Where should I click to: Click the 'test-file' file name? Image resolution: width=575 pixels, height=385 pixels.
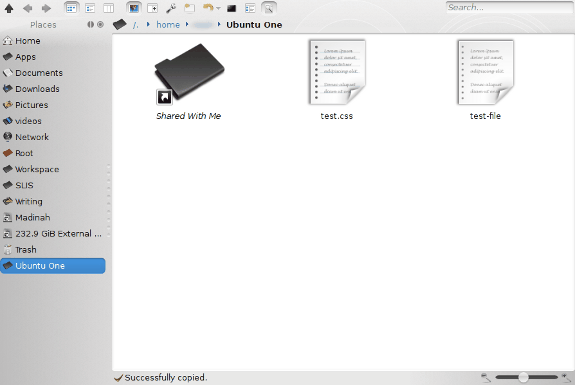coord(485,116)
